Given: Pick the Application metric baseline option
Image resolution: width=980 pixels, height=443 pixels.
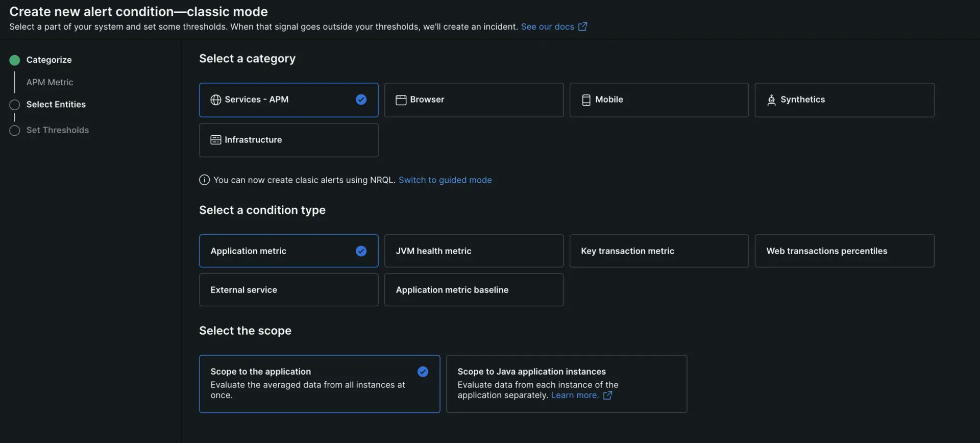Looking at the screenshot, I should (473, 290).
